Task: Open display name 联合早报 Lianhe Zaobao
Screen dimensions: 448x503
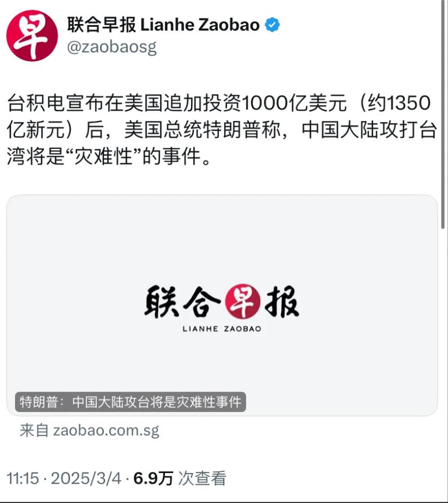Action: (163, 25)
